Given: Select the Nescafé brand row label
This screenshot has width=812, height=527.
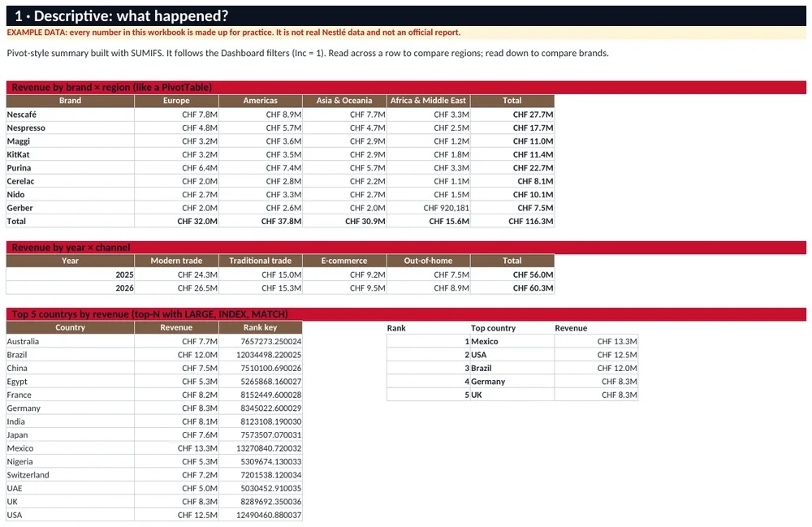Looking at the screenshot, I should 70,114.
